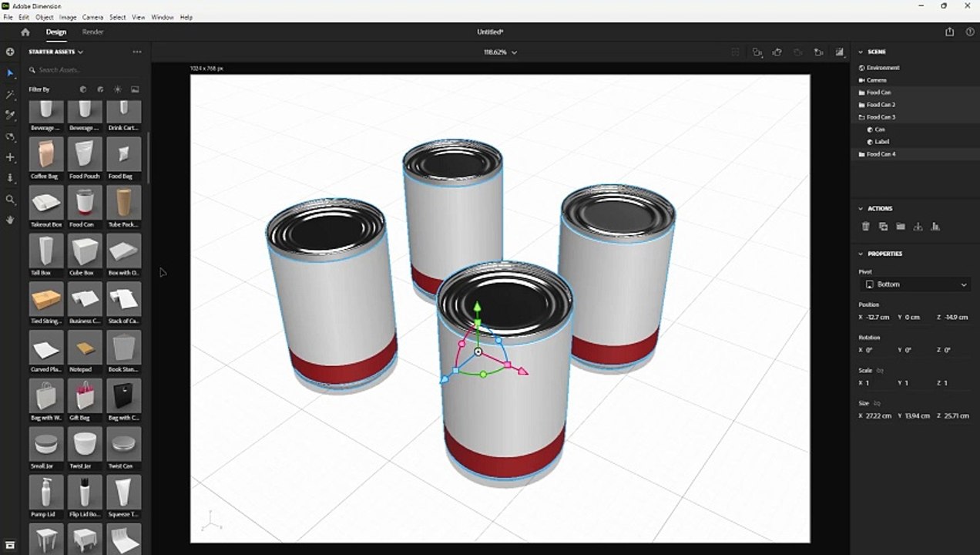Select the Takeout Box asset thumbnail

point(46,203)
